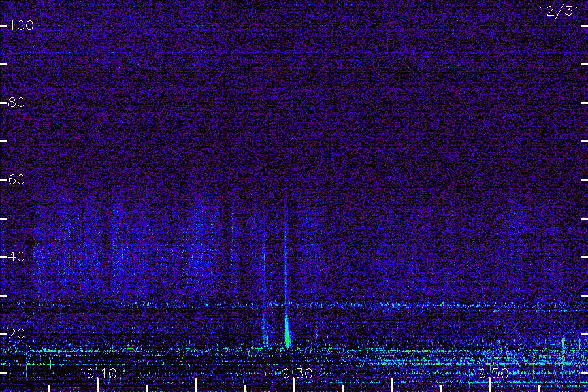Click the 80 frequency axis label

pos(16,103)
